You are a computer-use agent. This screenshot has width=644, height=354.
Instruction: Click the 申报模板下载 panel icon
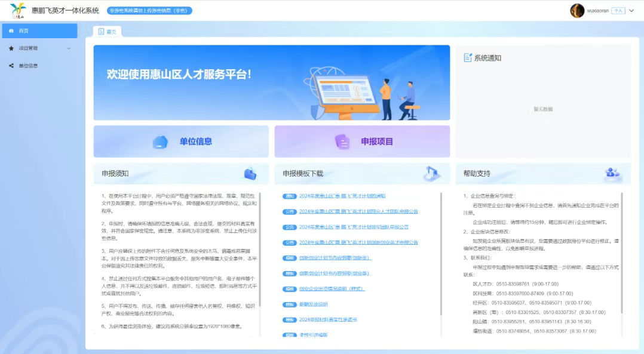point(431,174)
